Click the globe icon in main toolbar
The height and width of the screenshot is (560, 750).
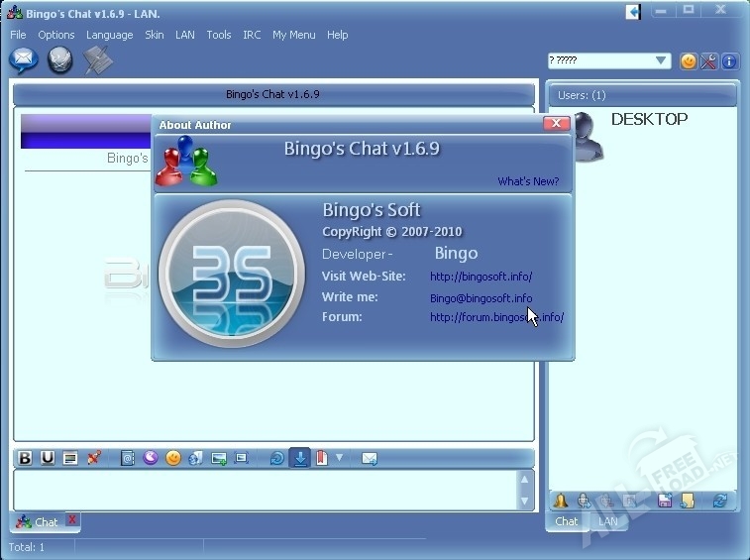[x=60, y=61]
